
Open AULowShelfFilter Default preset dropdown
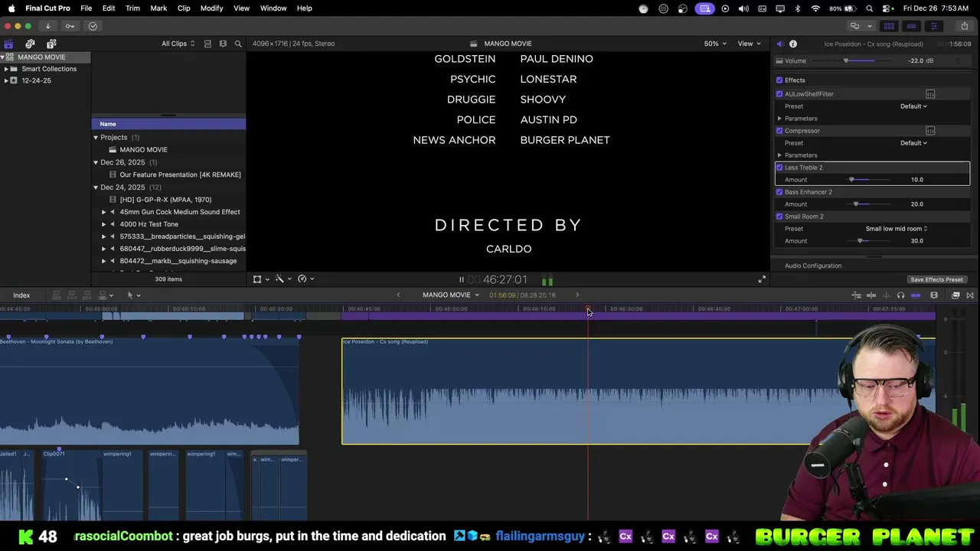(913, 106)
